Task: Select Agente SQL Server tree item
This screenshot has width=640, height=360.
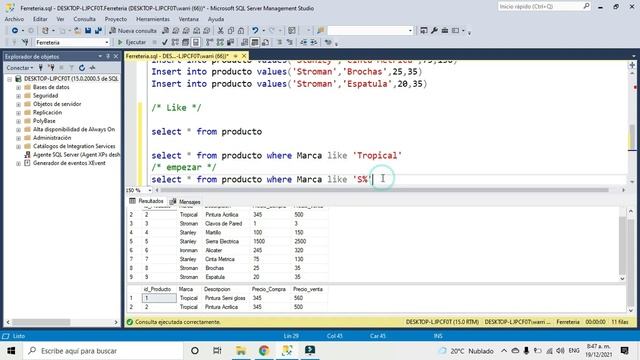Action: tap(72, 155)
